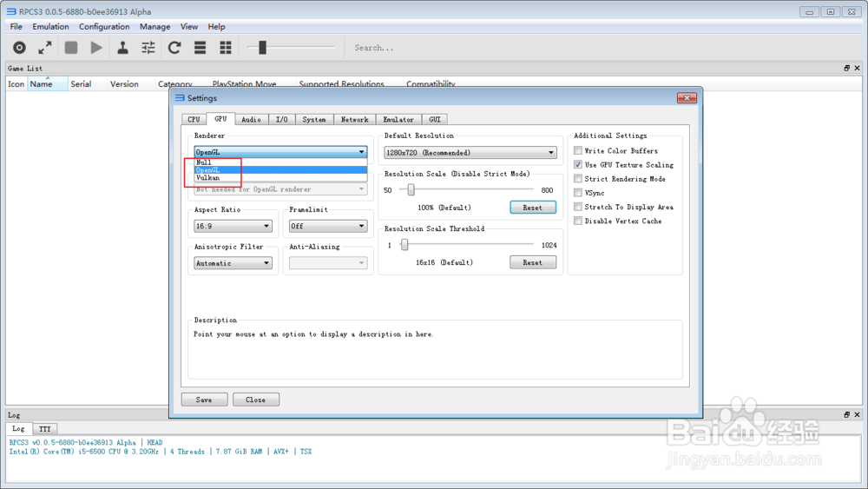The width and height of the screenshot is (868, 489).
Task: Open the configuration sliders icon
Action: (x=148, y=48)
